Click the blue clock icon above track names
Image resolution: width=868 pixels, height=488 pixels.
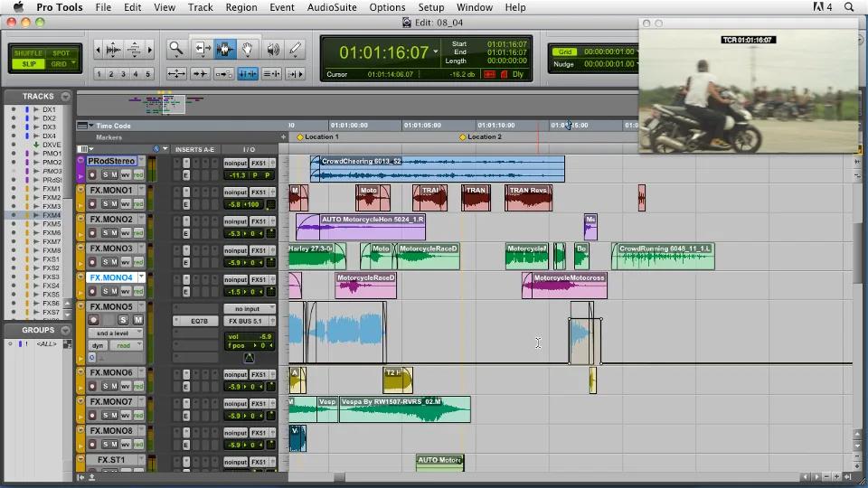[x=156, y=149]
